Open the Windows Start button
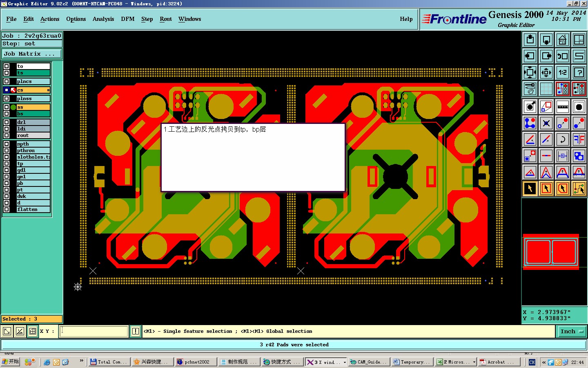588x368 pixels. (10, 362)
